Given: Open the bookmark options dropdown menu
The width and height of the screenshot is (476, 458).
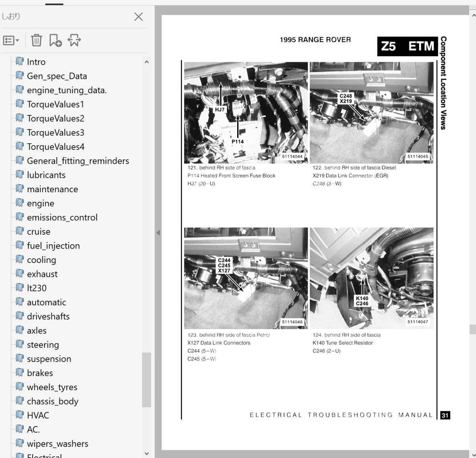Looking at the screenshot, I should point(11,40).
